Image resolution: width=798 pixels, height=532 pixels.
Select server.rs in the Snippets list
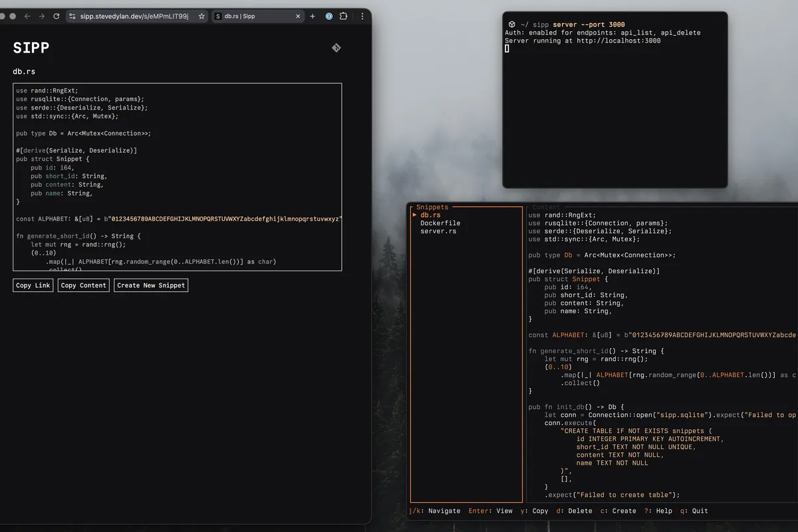(x=438, y=231)
